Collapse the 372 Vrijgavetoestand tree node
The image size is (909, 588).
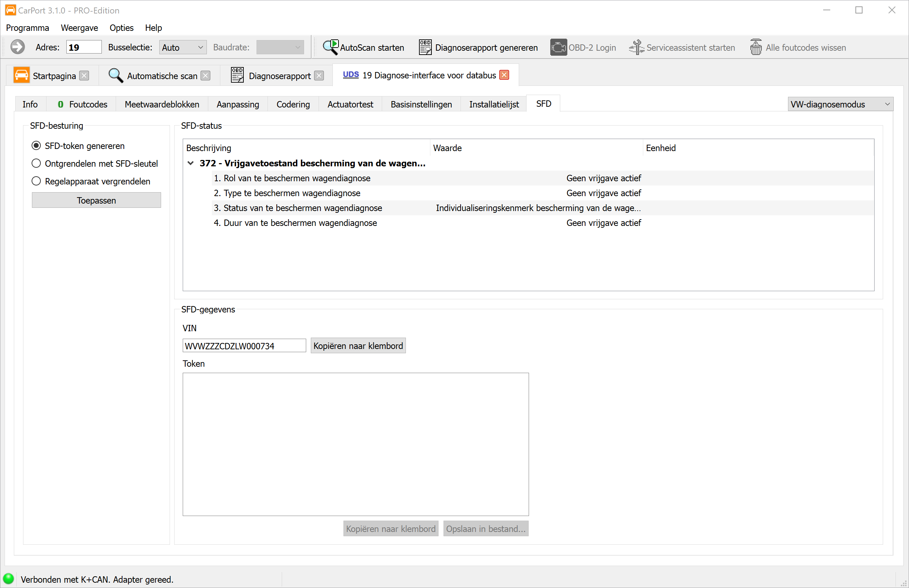click(x=191, y=163)
